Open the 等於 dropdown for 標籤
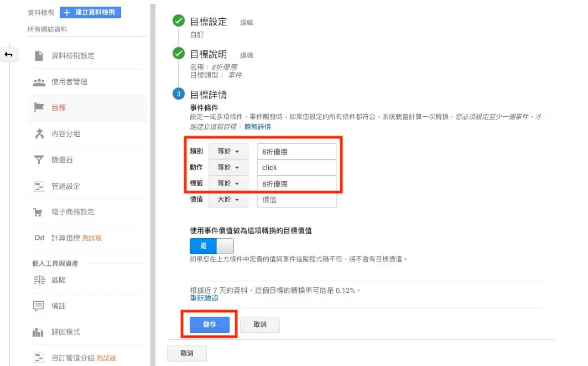This screenshot has height=366, width=588. click(228, 184)
